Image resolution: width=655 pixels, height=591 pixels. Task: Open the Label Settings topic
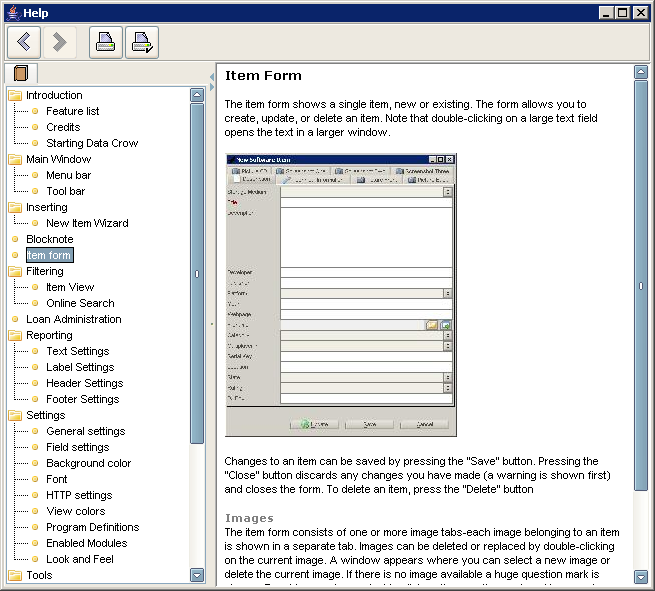80,367
